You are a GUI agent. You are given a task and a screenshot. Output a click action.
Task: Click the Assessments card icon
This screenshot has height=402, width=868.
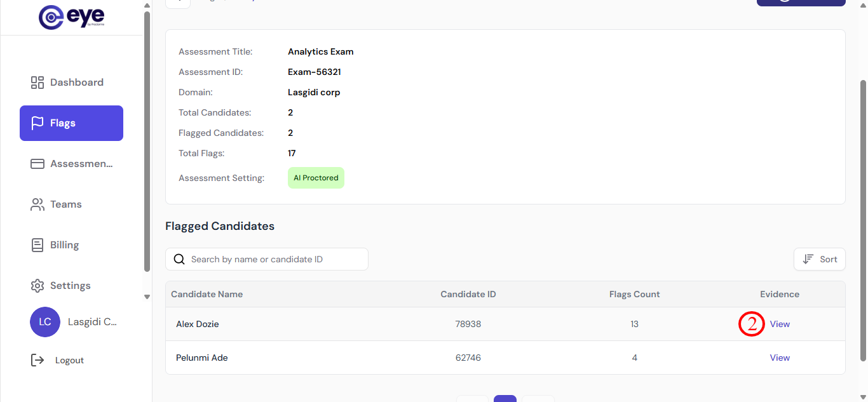tap(37, 164)
